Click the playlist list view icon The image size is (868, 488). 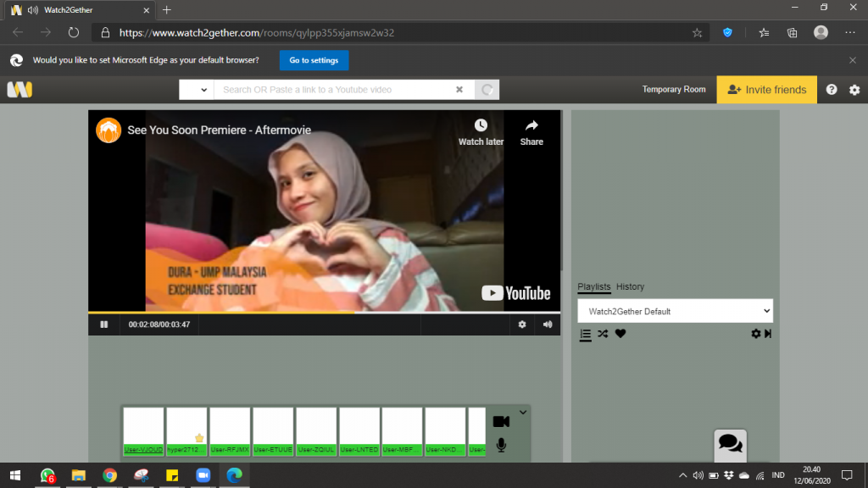[x=585, y=334]
